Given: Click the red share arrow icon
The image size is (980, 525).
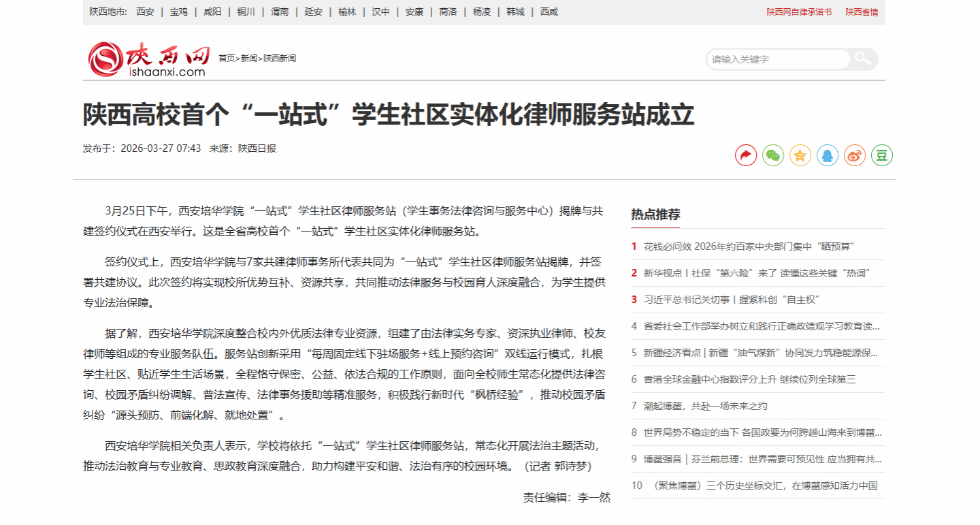Looking at the screenshot, I should coord(746,155).
